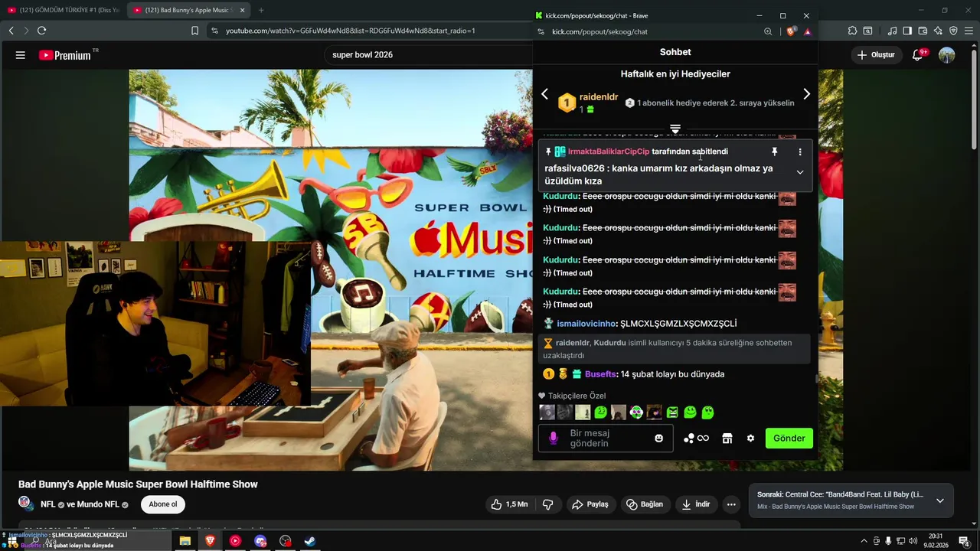Reload the YouTube page
Screen dimensions: 980x551
41,31
